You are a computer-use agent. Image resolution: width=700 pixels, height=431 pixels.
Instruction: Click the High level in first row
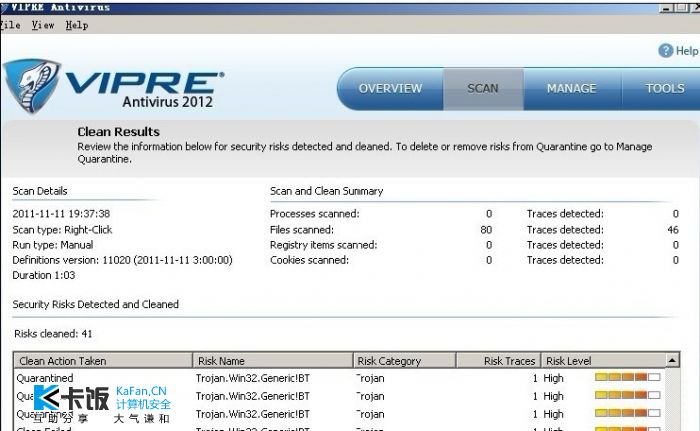[x=553, y=378]
